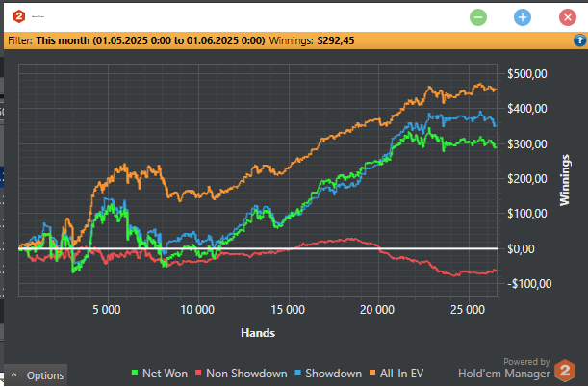
Task: Click the vertical Winnings axis title
Action: point(565,180)
